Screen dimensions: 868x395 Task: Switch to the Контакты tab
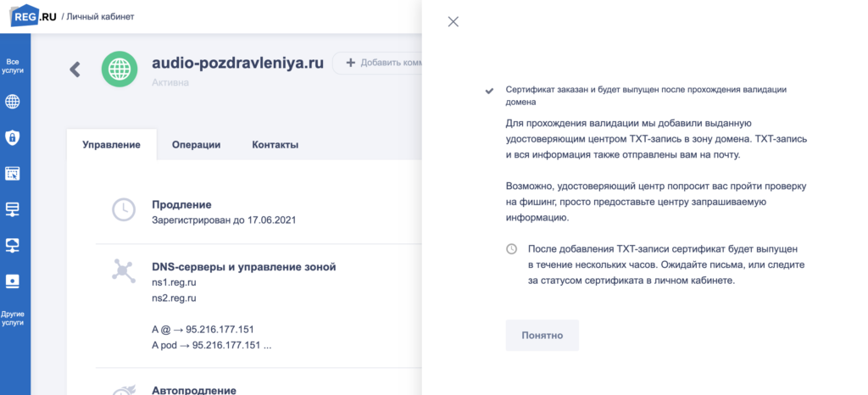pyautogui.click(x=275, y=145)
